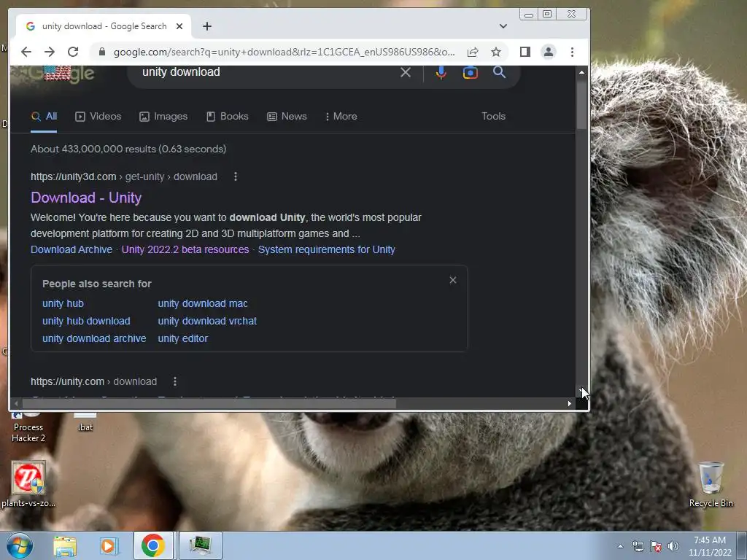Open the Download - Unity result
The width and height of the screenshot is (747, 560).
86,198
